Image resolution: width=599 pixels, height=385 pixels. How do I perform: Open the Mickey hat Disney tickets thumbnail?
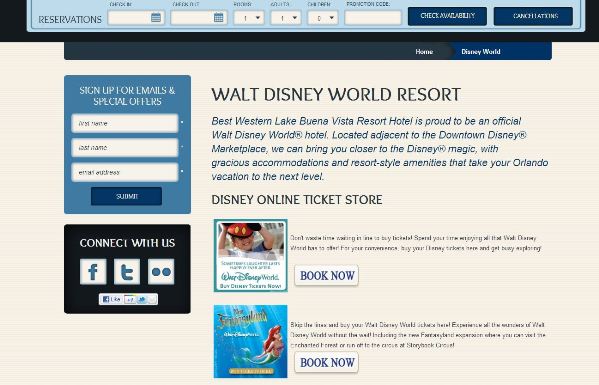[x=251, y=256]
